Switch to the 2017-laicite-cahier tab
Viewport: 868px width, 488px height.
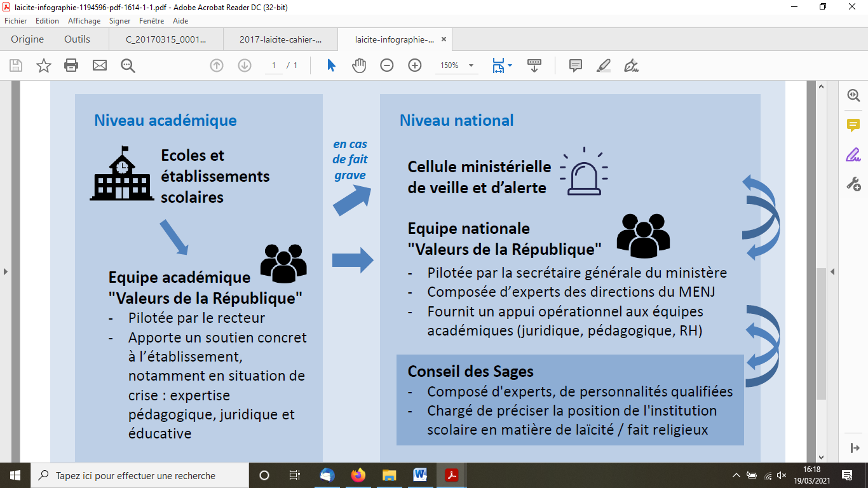pos(280,39)
